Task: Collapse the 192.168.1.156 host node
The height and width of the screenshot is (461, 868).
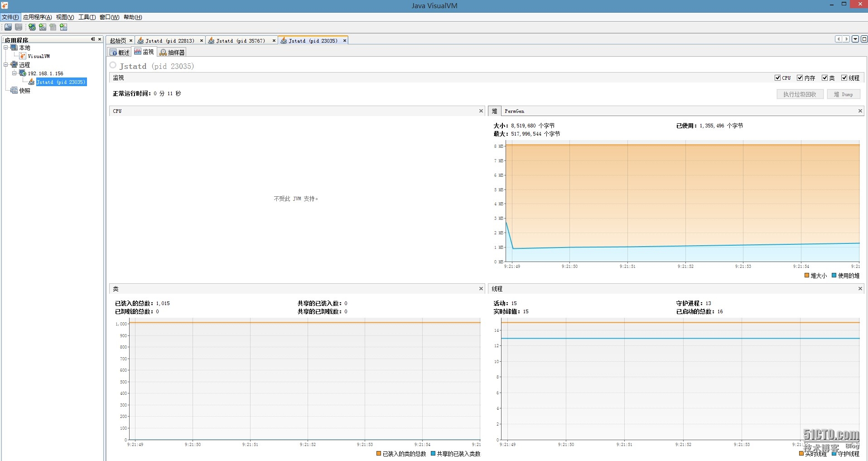Action: (x=14, y=73)
